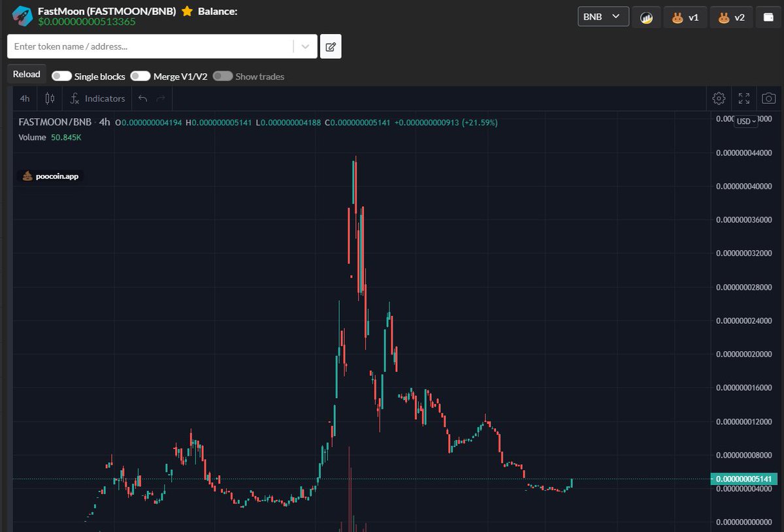784x532 pixels.
Task: Click the FastMoon (FASTMOON/BNB) title
Action: click(107, 11)
